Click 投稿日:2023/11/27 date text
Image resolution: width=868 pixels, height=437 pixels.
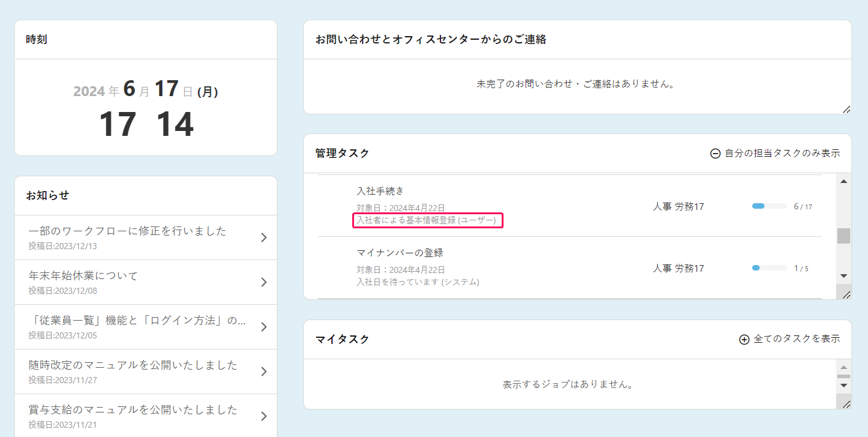click(x=62, y=380)
